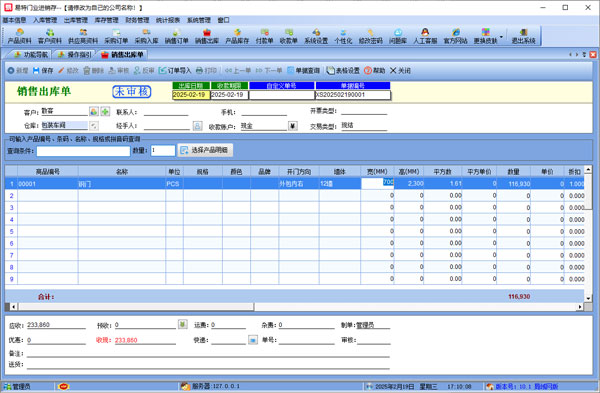This screenshot has height=393, width=600.
Task: Click 订单导入 toolbar button
Action: [174, 70]
